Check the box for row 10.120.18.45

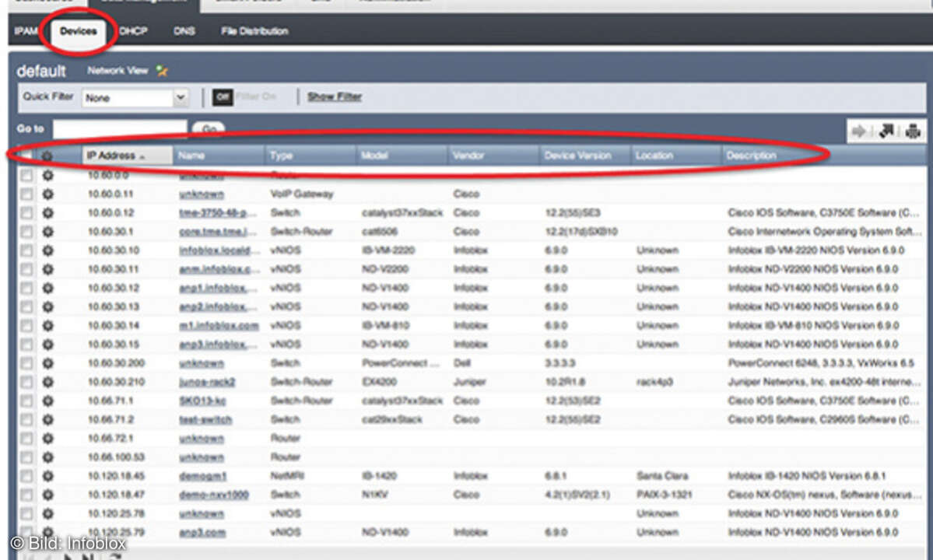[x=26, y=476]
